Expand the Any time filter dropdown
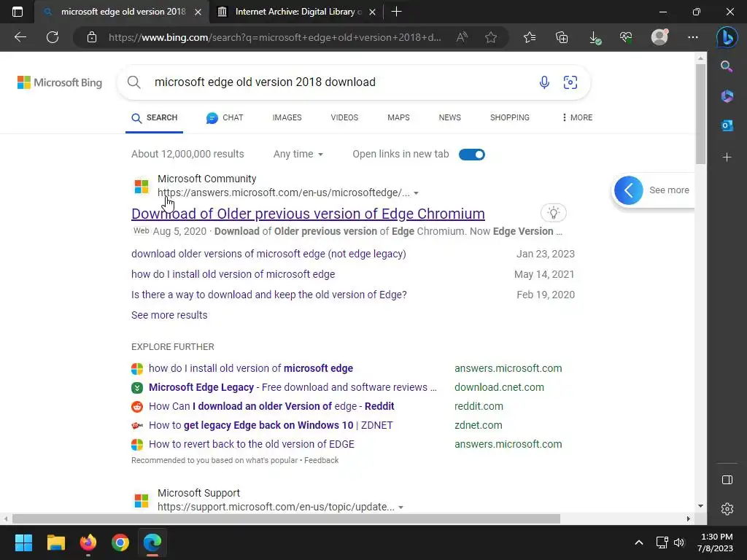This screenshot has height=560, width=747. point(298,155)
